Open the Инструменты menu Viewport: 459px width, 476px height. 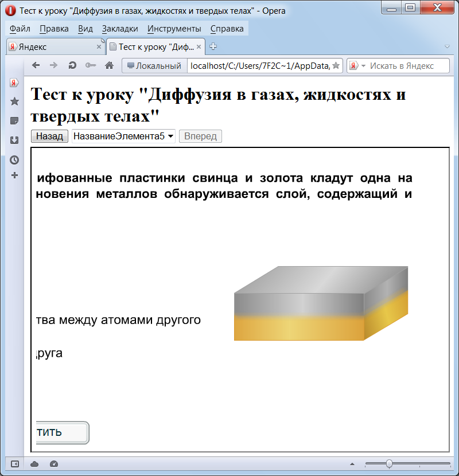[174, 29]
